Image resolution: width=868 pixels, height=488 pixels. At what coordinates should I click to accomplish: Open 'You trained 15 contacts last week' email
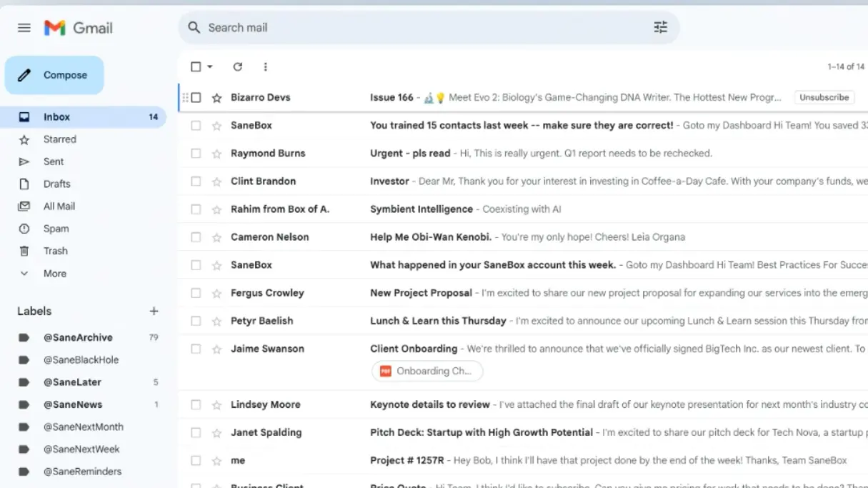[522, 125]
